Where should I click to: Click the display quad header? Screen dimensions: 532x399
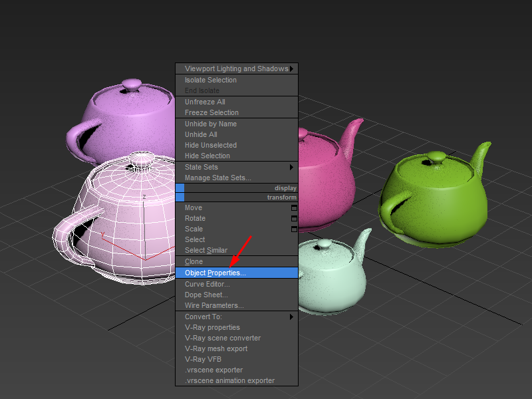(x=237, y=188)
